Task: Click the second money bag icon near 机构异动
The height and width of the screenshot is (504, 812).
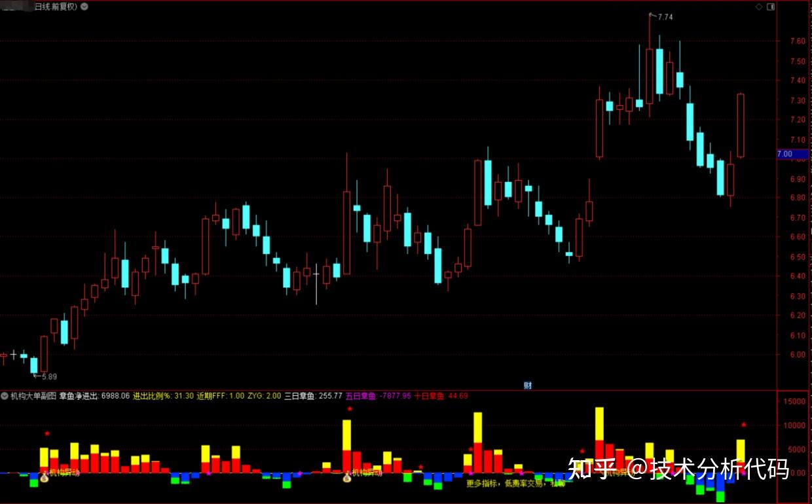Action: pyautogui.click(x=347, y=478)
